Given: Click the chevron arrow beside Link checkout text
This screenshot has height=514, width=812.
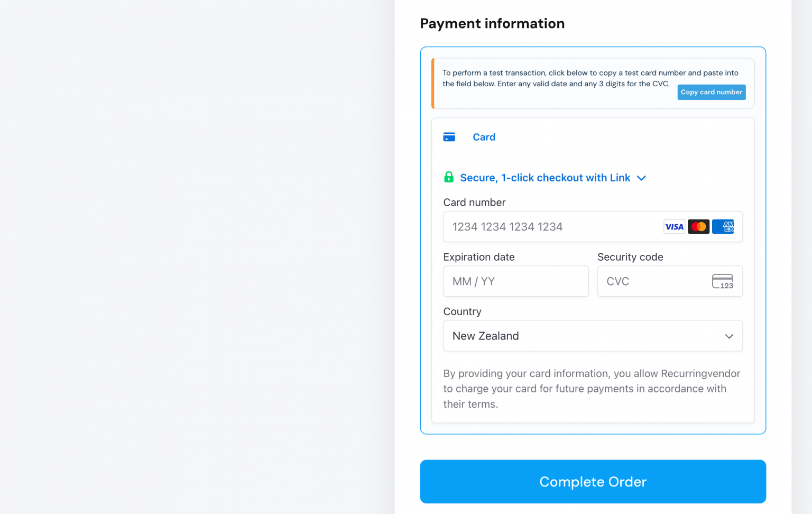Looking at the screenshot, I should pos(641,178).
